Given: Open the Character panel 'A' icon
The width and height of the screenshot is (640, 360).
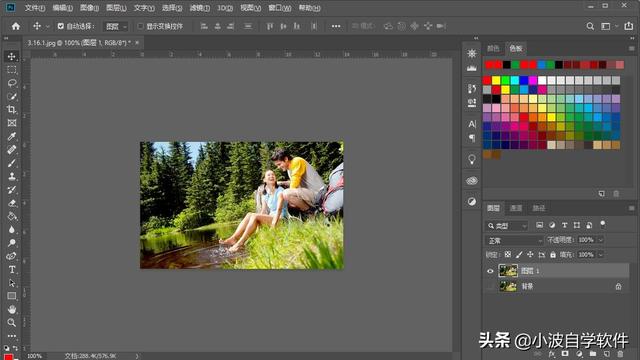Looking at the screenshot, I should (472, 124).
